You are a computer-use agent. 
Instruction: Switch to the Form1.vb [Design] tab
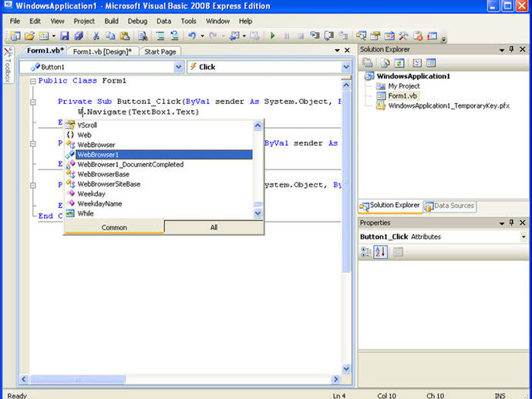pyautogui.click(x=102, y=52)
